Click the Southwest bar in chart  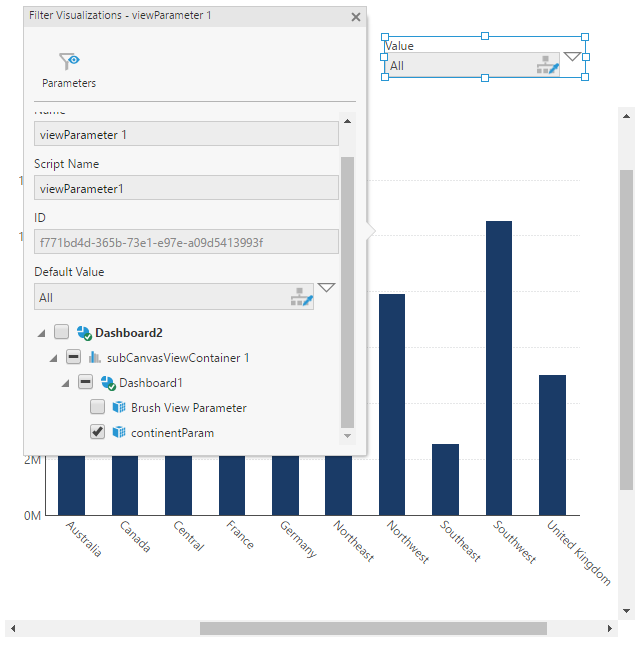click(x=498, y=367)
